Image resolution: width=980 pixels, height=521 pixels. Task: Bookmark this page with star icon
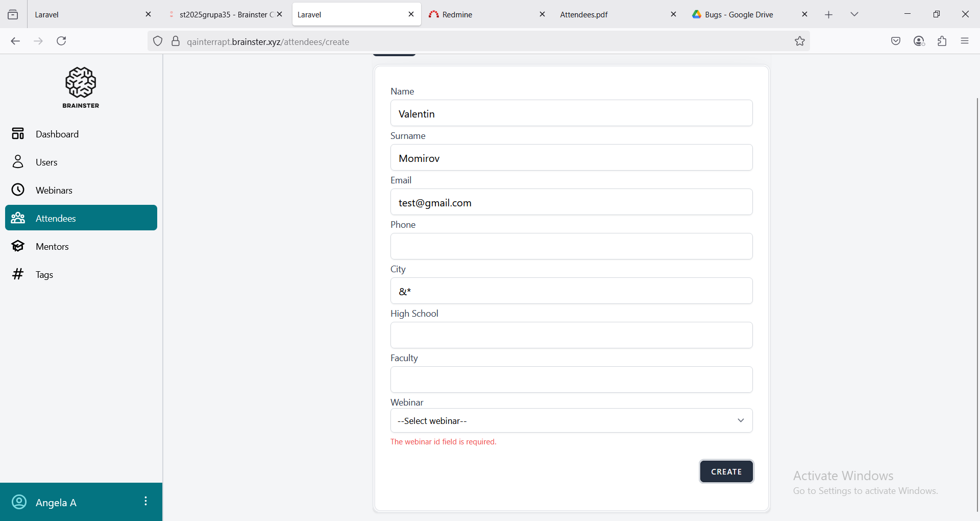[799, 41]
